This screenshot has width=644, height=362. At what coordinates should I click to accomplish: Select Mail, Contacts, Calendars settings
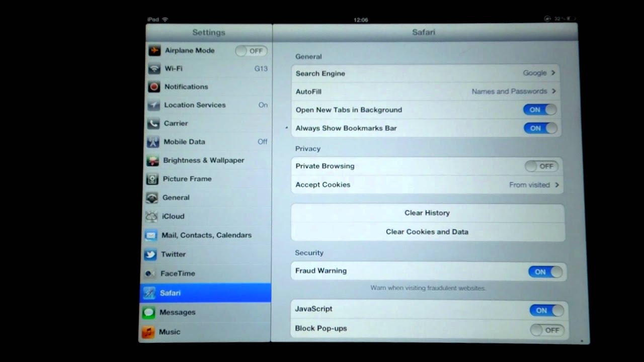207,235
